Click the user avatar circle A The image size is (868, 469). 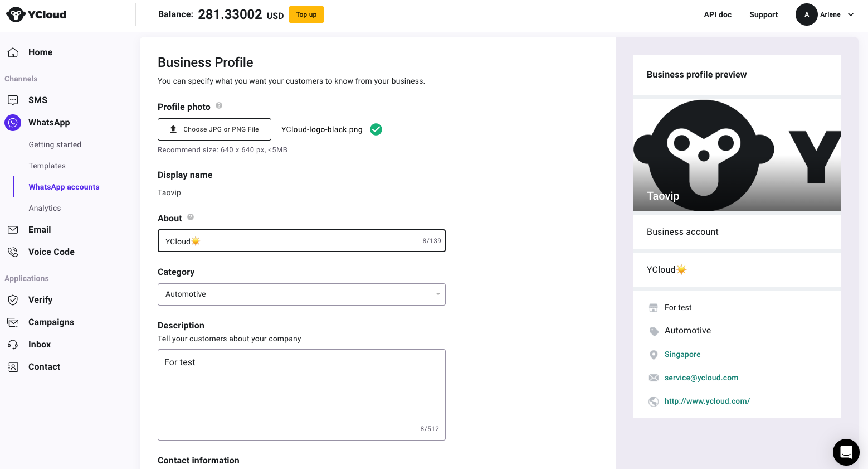(x=806, y=14)
